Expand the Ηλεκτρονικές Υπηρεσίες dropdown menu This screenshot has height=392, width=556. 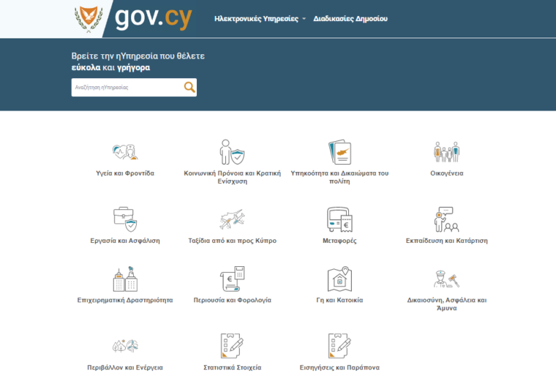260,19
